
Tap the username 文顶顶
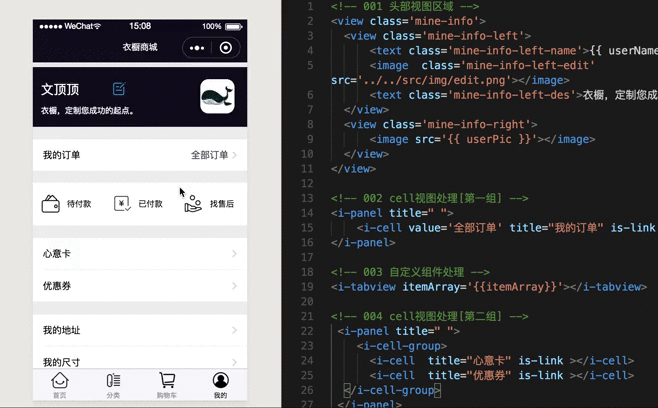pyautogui.click(x=60, y=89)
